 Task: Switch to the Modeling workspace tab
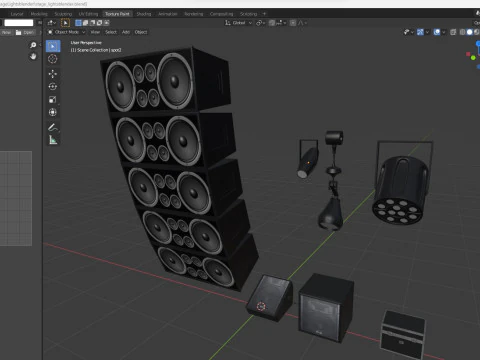(39, 14)
